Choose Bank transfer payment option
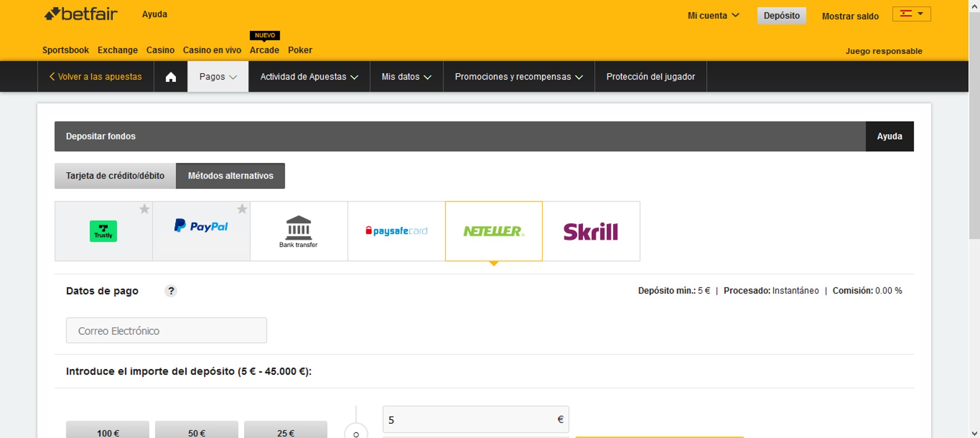The image size is (980, 438). (299, 231)
